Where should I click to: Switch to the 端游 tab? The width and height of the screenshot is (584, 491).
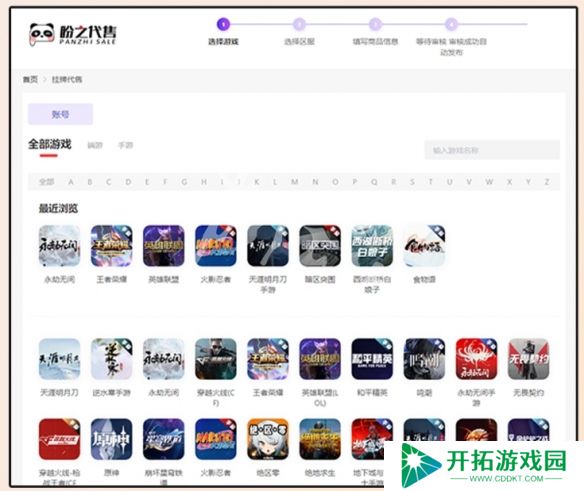click(95, 145)
